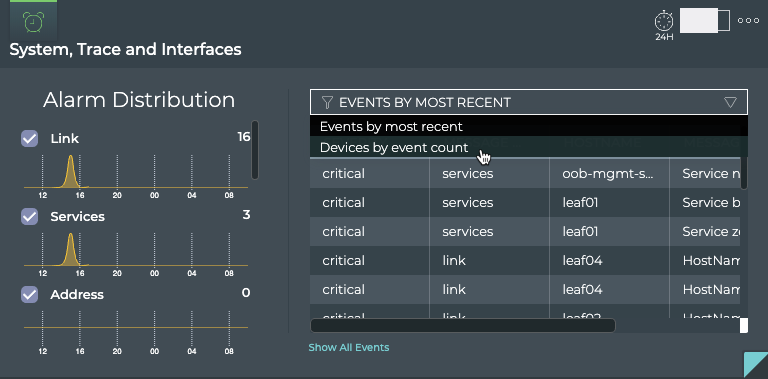Image resolution: width=768 pixels, height=379 pixels.
Task: Click the funnel filter icon in dropdown
Action: (327, 102)
